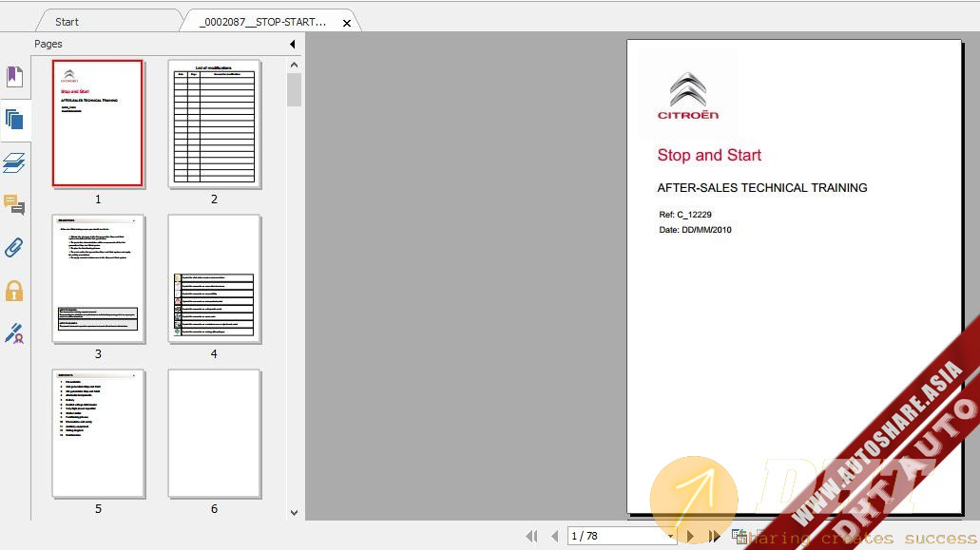Click the page label "5" under thumbnail

pos(98,509)
